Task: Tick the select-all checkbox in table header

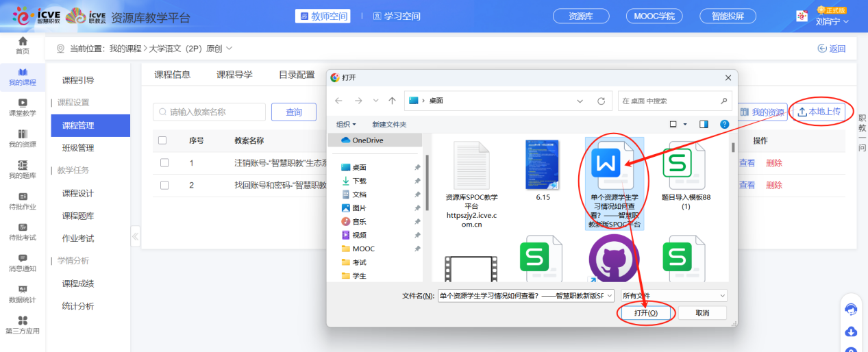Action: tap(162, 140)
